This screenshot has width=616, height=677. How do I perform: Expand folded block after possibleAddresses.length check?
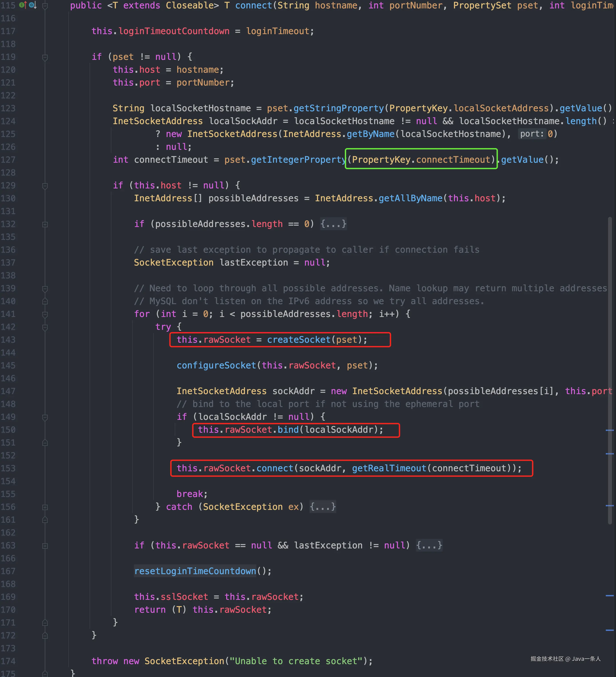coord(333,224)
